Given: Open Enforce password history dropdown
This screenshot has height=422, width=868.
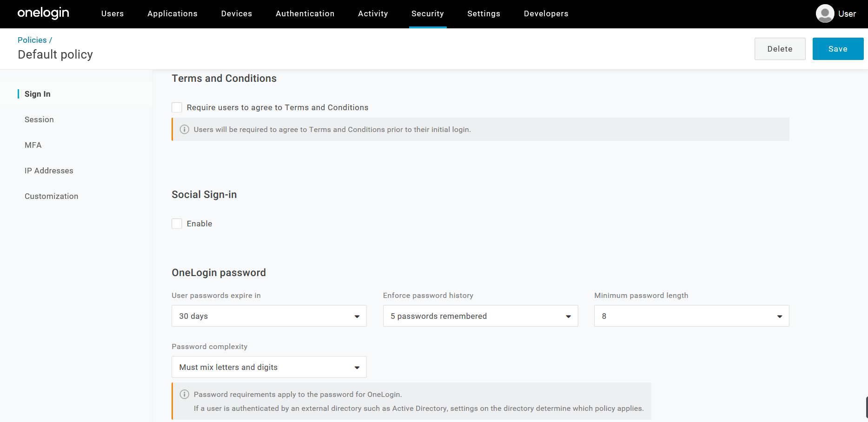Looking at the screenshot, I should 480,316.
